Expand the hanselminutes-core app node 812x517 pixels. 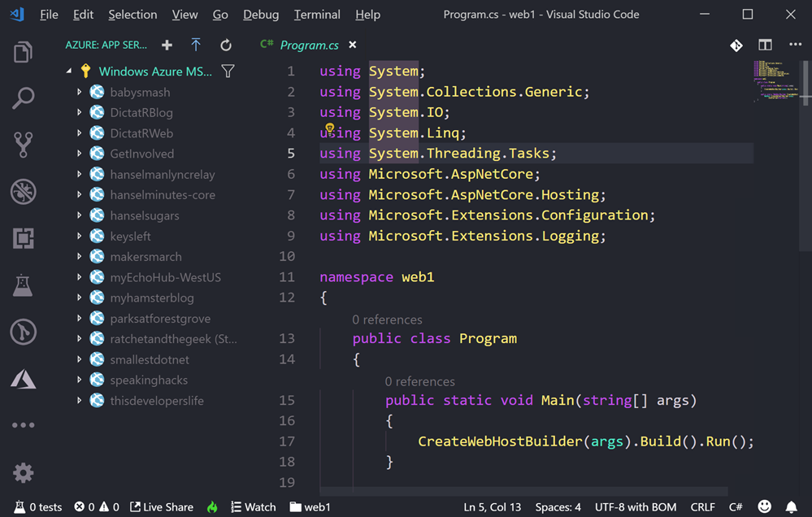click(x=79, y=195)
